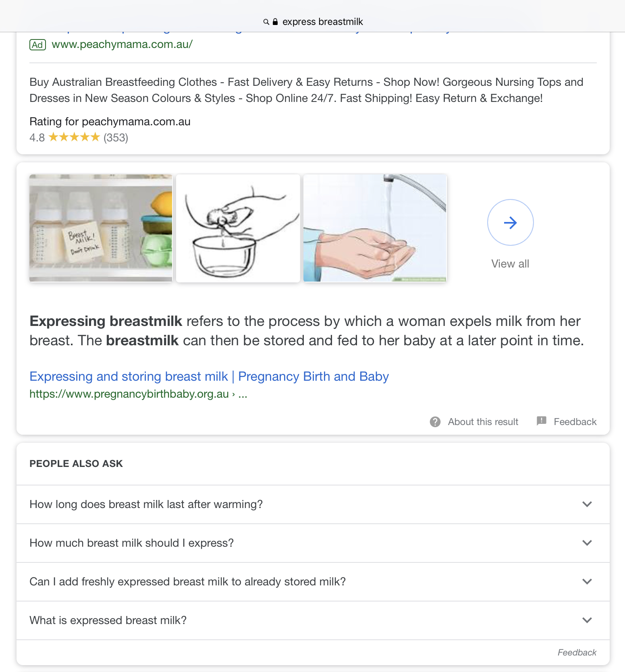Click the address bar showing express breastmilk

[x=322, y=22]
